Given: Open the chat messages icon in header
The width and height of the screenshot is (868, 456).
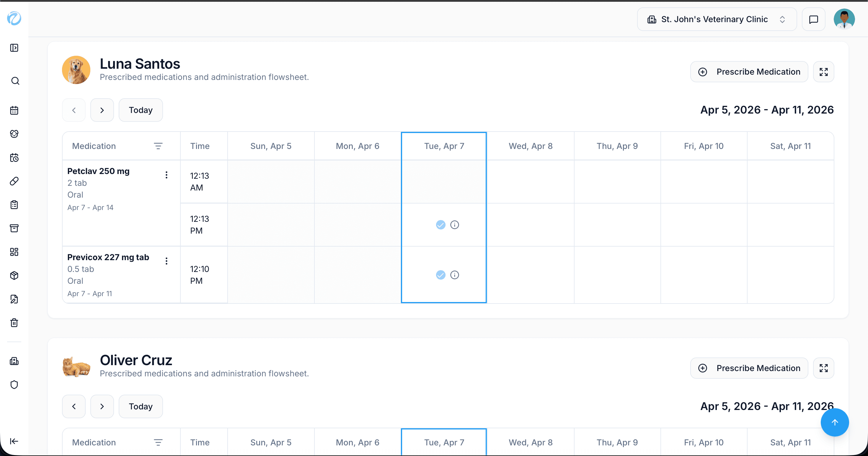Looking at the screenshot, I should (813, 19).
